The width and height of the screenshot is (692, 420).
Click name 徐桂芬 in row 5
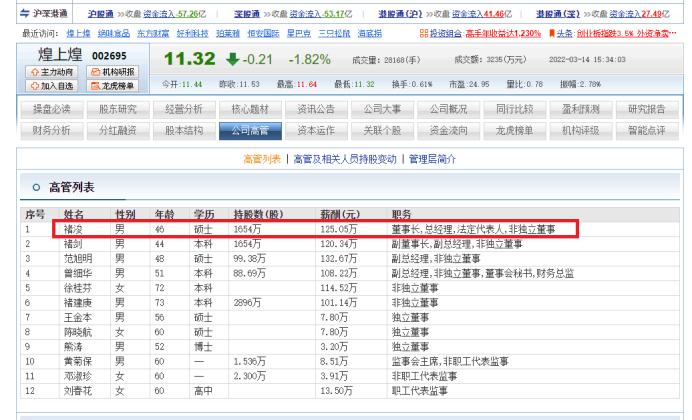point(78,288)
